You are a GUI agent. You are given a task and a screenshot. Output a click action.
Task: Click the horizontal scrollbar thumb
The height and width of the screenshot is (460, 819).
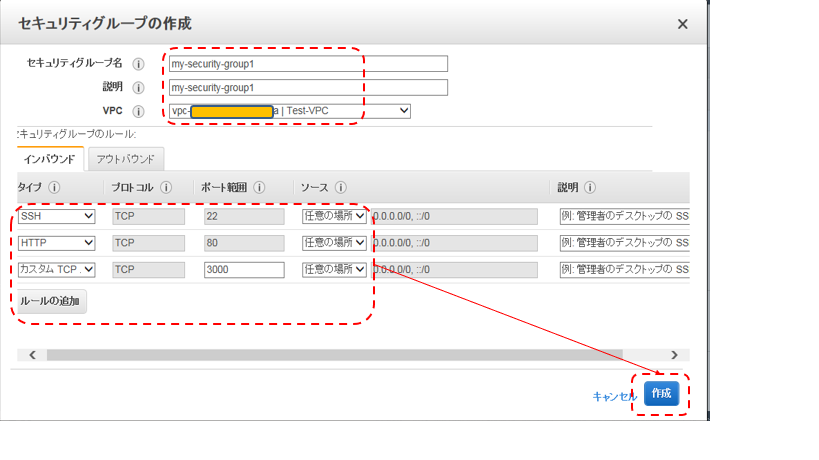334,355
